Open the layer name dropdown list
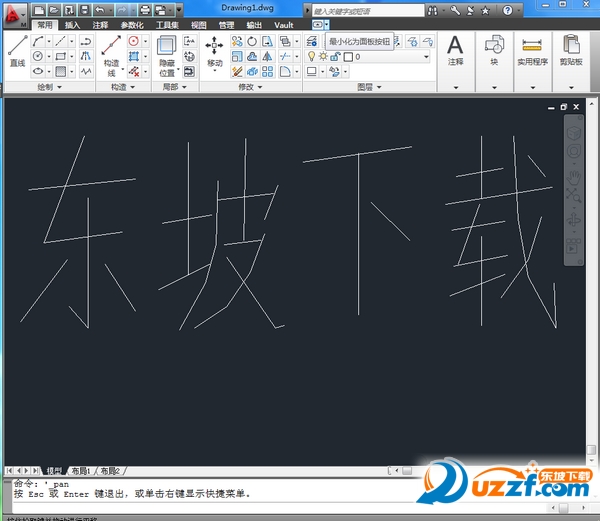600x521 pixels. [x=425, y=57]
